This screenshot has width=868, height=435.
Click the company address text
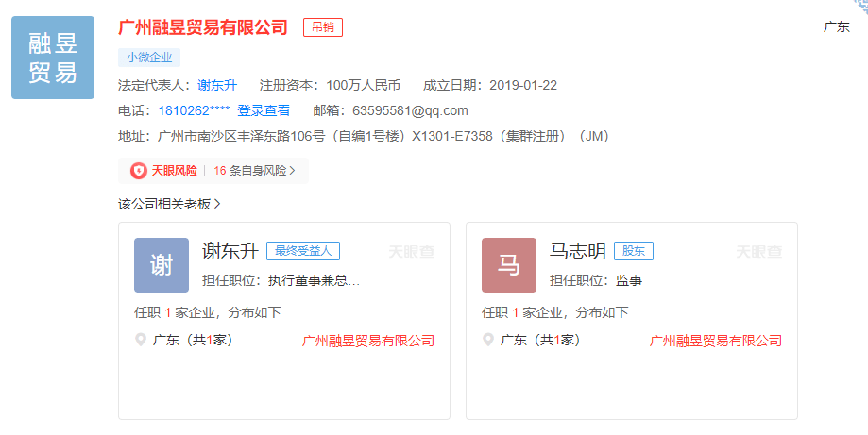(383, 136)
